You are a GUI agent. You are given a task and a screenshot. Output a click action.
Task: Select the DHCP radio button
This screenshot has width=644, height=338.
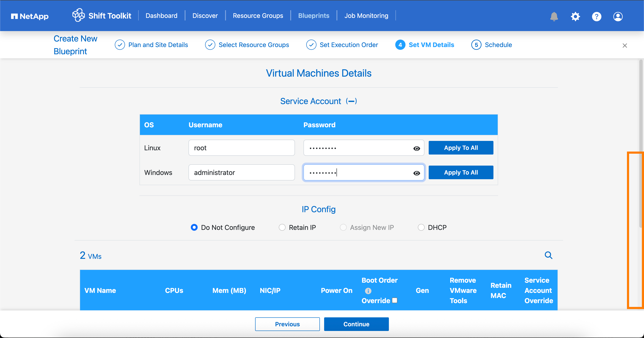421,227
